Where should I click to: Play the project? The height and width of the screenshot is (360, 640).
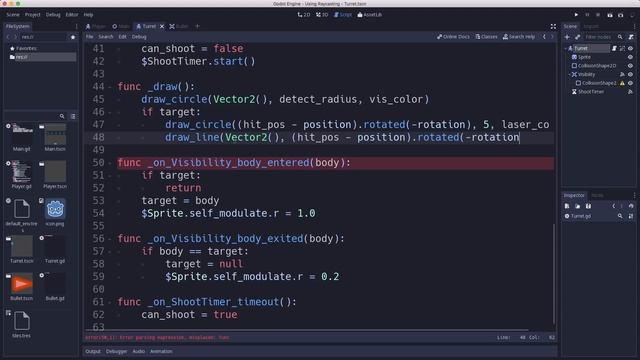(576, 15)
